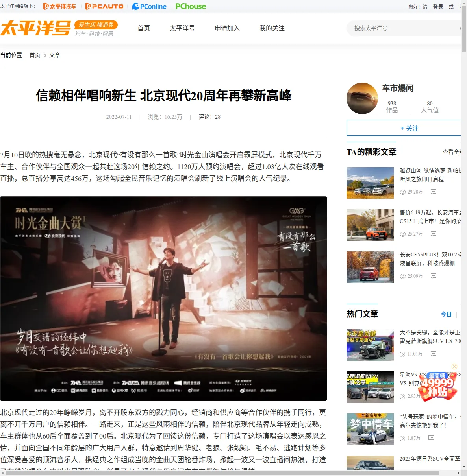This screenshot has height=476, width=467.
Task: Click view-count eye icon beside 29.28万
Action: tap(402, 192)
